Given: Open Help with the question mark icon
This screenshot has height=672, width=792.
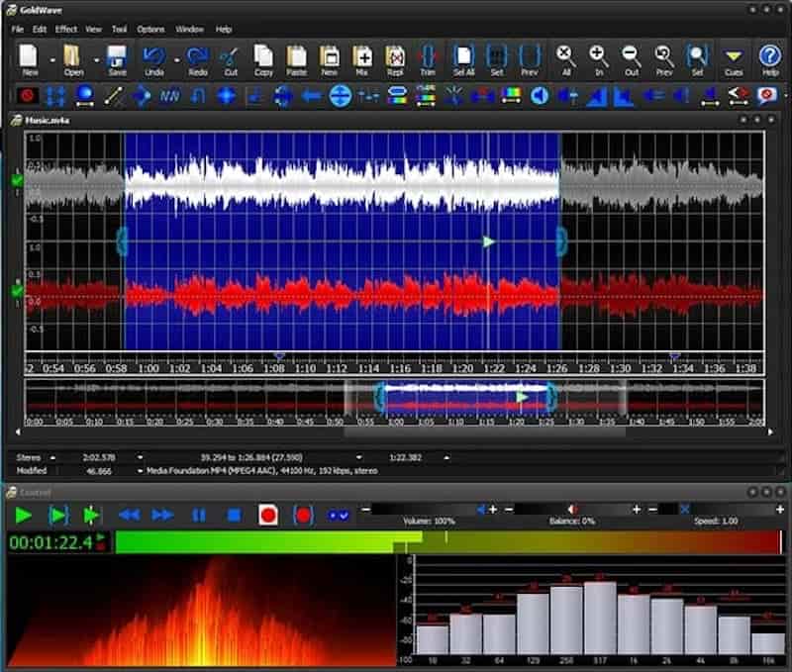Looking at the screenshot, I should [x=770, y=59].
